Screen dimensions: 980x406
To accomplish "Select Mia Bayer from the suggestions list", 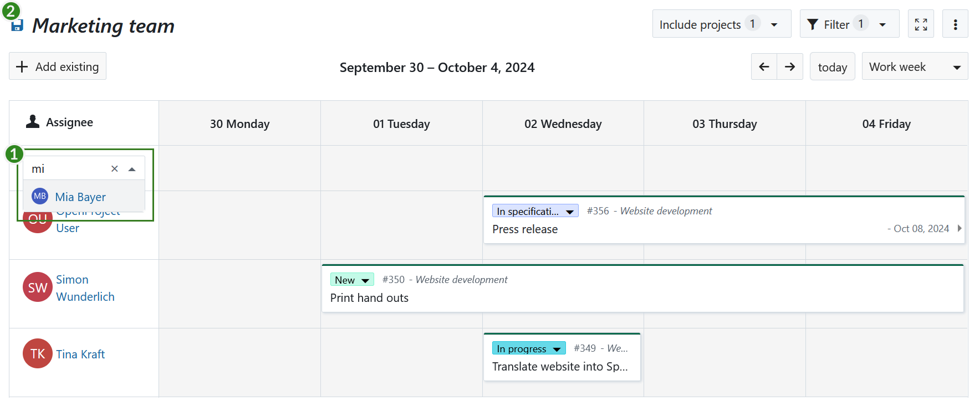I will click(x=80, y=197).
